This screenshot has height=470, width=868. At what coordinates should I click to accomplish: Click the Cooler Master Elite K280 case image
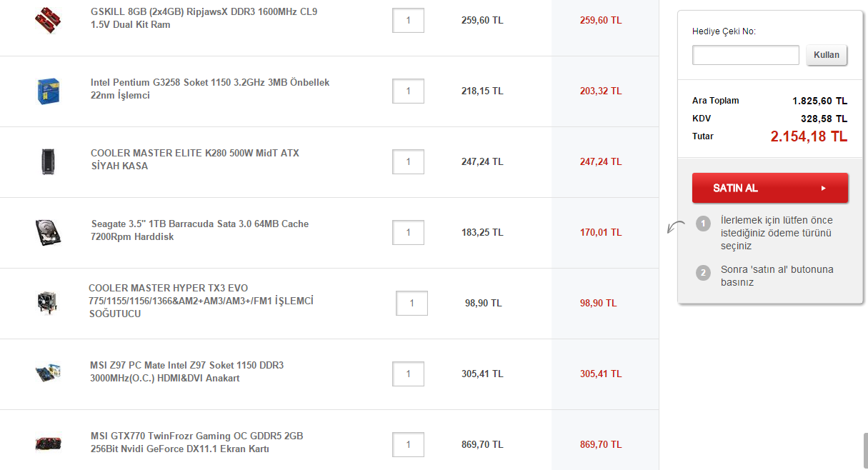tap(48, 161)
